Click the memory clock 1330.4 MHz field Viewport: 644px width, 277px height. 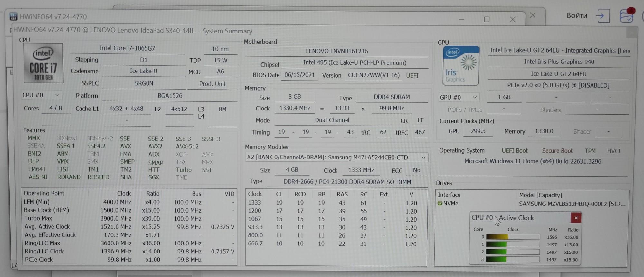pyautogui.click(x=295, y=108)
